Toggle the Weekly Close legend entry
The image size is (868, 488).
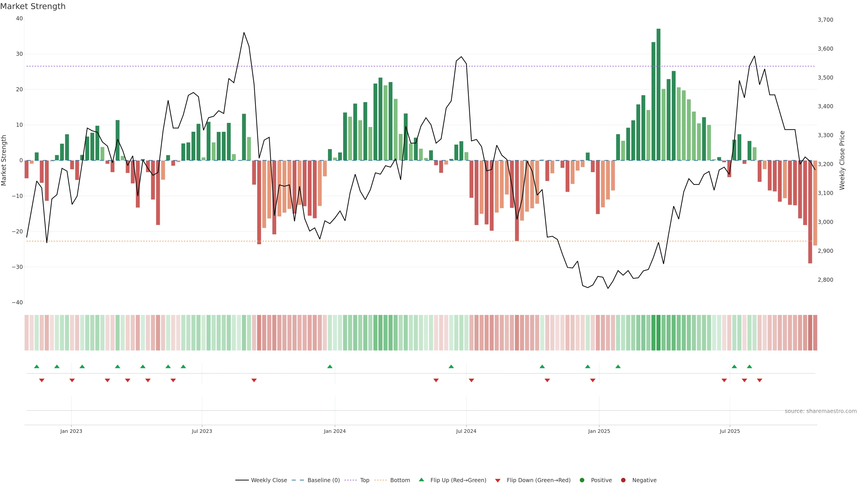(x=269, y=480)
